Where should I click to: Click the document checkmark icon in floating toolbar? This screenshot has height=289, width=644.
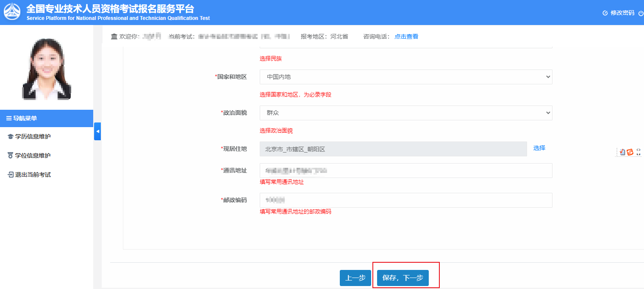pos(622,152)
